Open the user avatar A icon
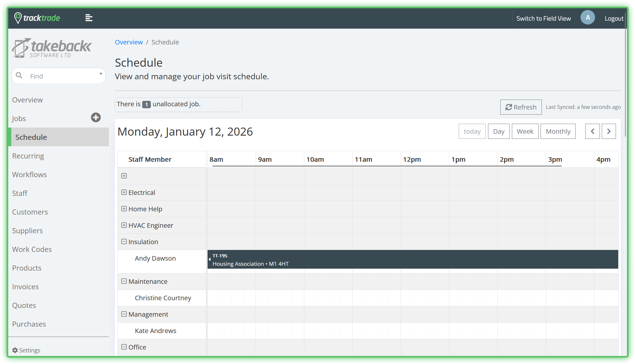Image resolution: width=635 pixels, height=364 pixels. (587, 18)
